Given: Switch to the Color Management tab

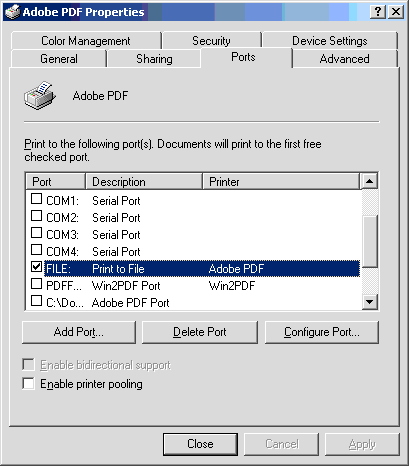Looking at the screenshot, I should 86,41.
